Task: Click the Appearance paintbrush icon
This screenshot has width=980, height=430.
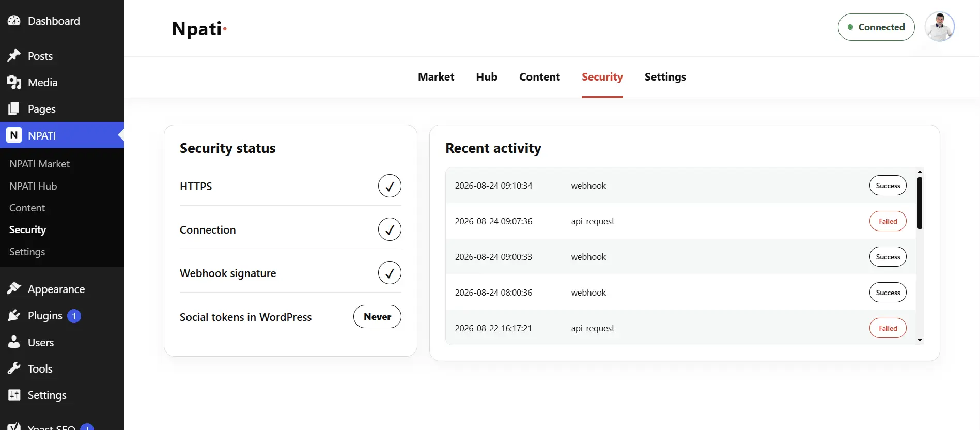Action: 14,289
